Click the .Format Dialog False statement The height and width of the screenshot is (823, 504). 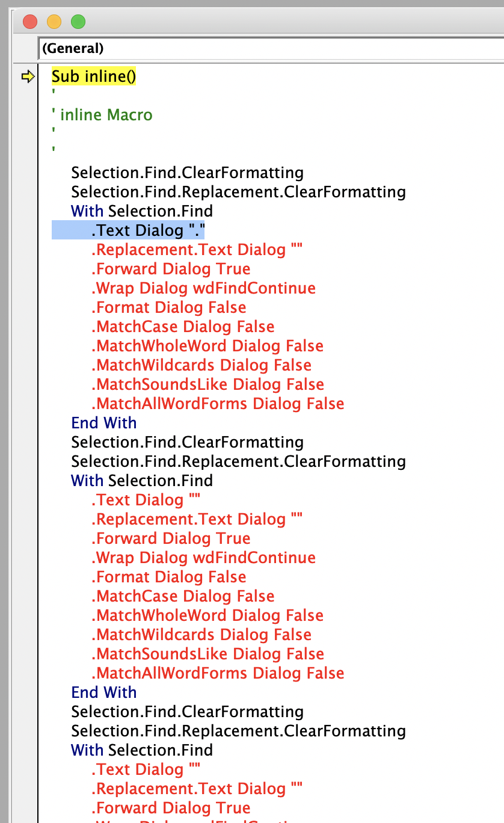pyautogui.click(x=168, y=307)
